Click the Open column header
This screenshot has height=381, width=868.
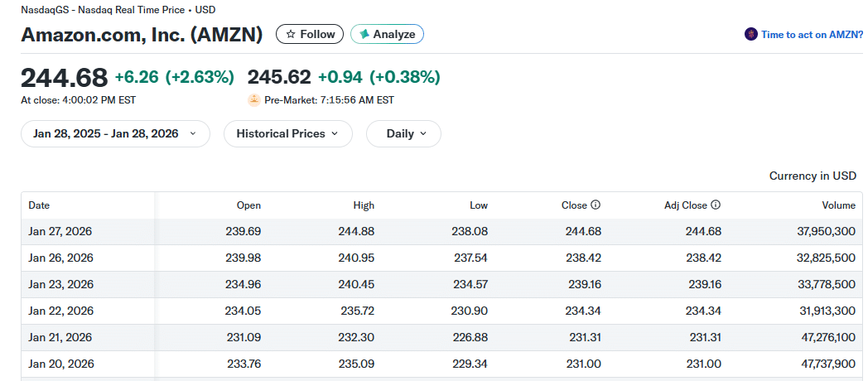(x=248, y=205)
